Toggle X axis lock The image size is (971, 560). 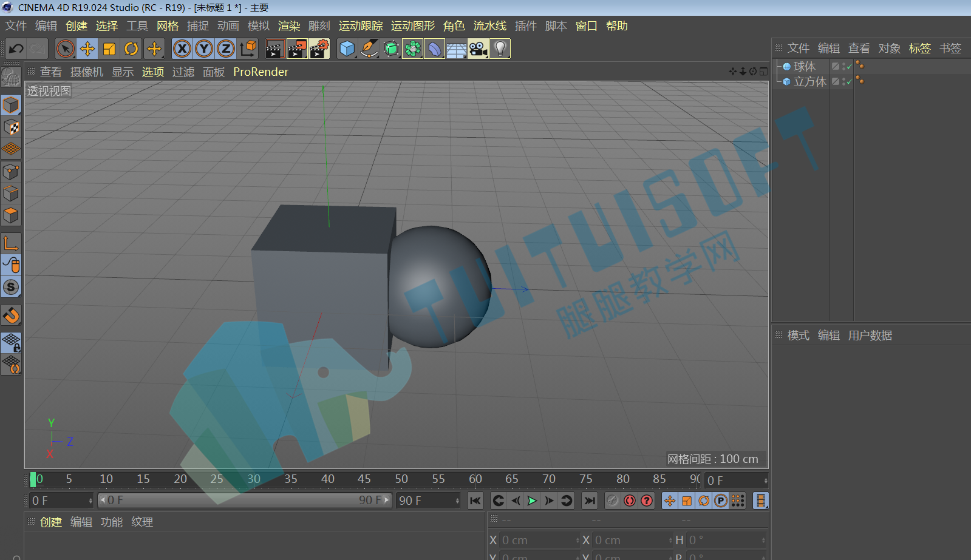[182, 49]
